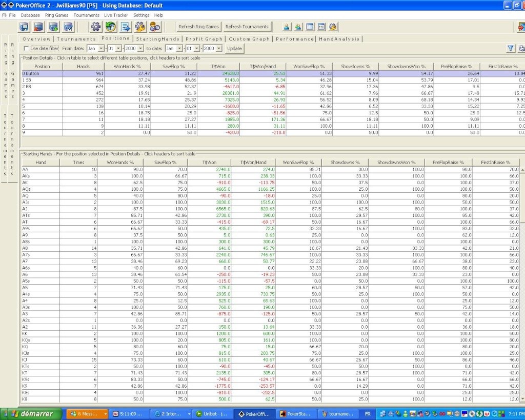Click the Refresh Ring Games button

pyautogui.click(x=198, y=27)
